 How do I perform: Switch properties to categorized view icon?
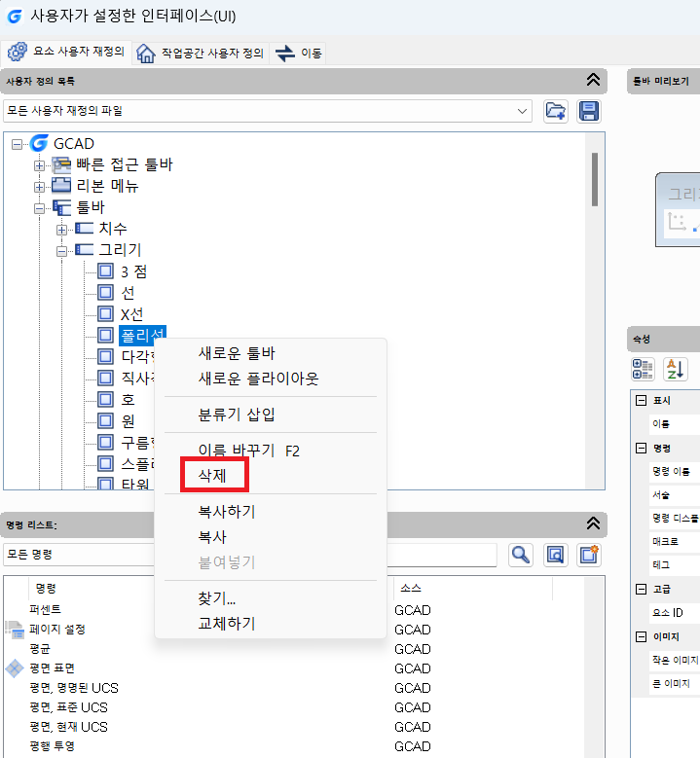(643, 369)
